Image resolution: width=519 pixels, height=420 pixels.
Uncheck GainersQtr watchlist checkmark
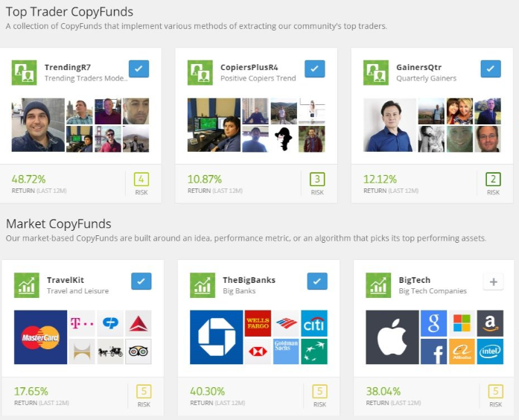point(491,69)
